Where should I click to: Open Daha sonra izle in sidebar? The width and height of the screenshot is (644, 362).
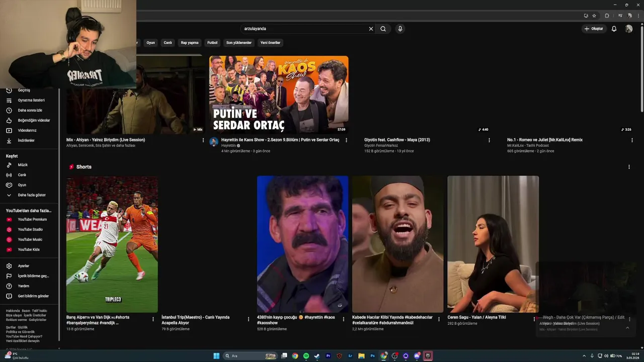[x=30, y=110]
